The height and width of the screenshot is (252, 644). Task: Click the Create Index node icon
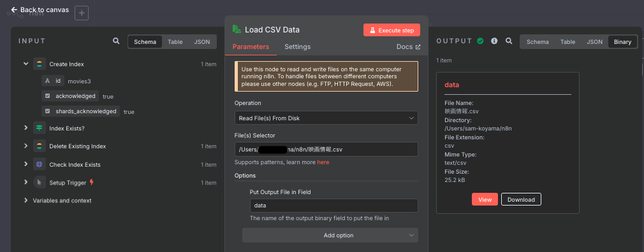[40, 64]
